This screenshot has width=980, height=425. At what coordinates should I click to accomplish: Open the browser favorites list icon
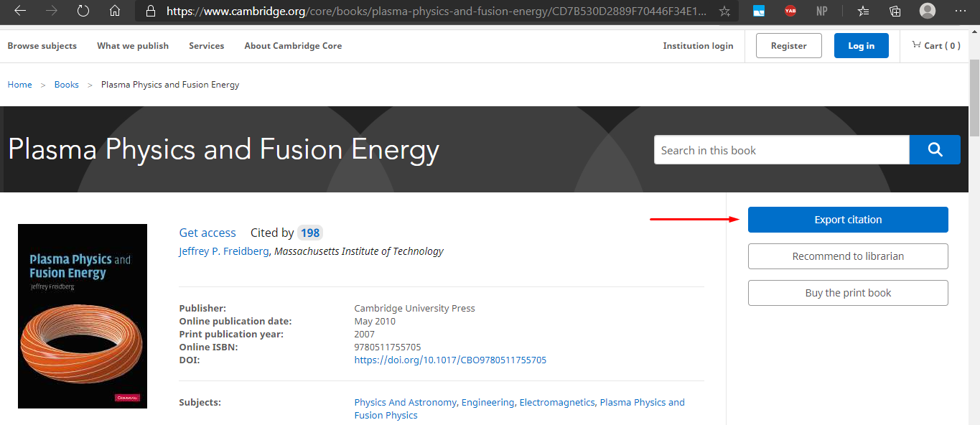(x=863, y=11)
